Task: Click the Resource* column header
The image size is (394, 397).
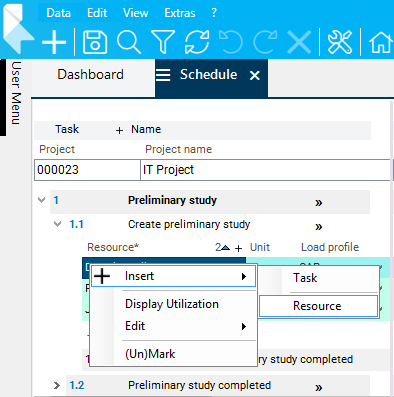Action: pyautogui.click(x=113, y=247)
